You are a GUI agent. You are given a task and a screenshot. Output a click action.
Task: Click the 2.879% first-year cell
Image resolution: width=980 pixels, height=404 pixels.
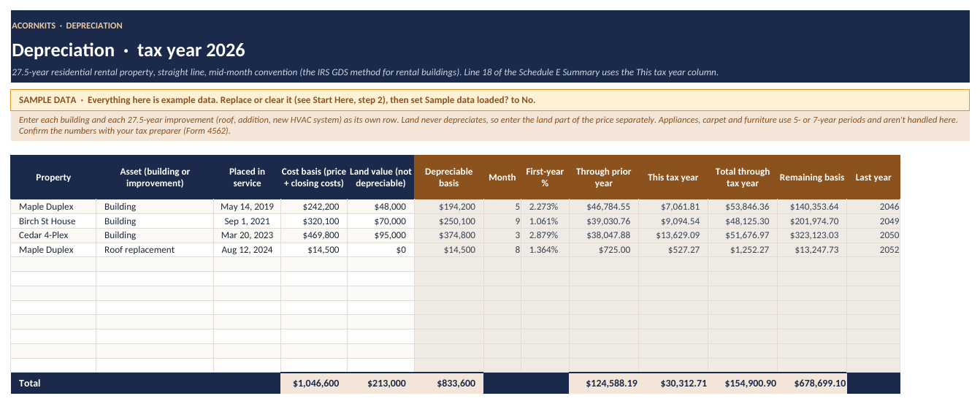point(545,235)
